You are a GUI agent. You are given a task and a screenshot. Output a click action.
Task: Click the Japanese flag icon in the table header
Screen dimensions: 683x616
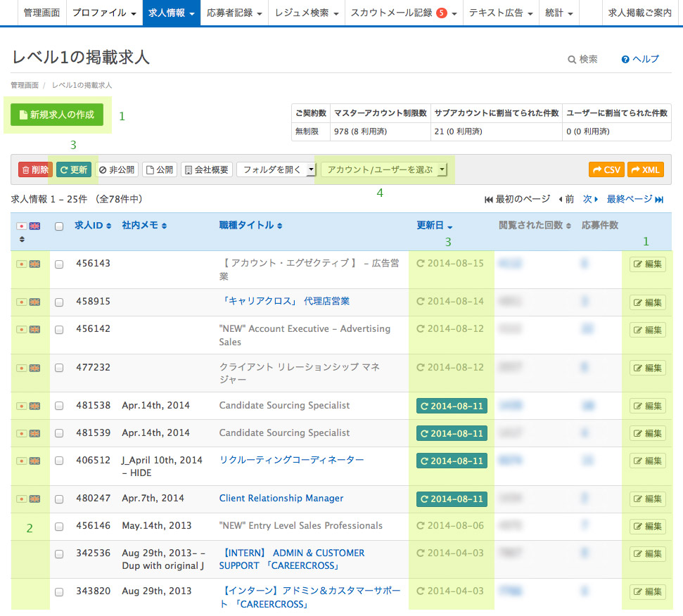point(21,226)
